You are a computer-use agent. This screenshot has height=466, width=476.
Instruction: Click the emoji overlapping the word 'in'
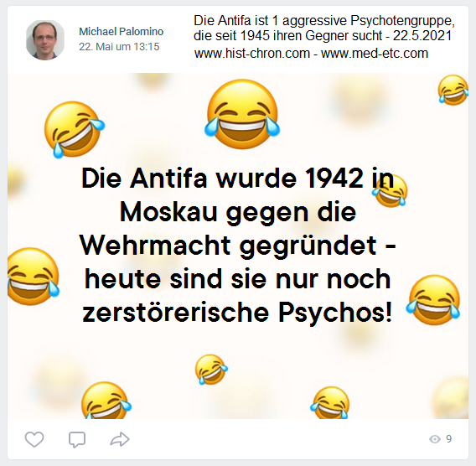click(390, 191)
